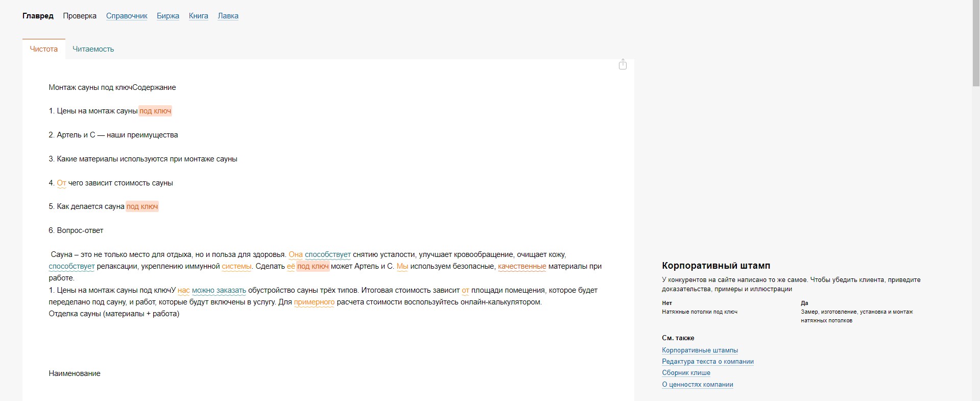Click line 'Отделка сауны (материалы + работа)'

114,314
